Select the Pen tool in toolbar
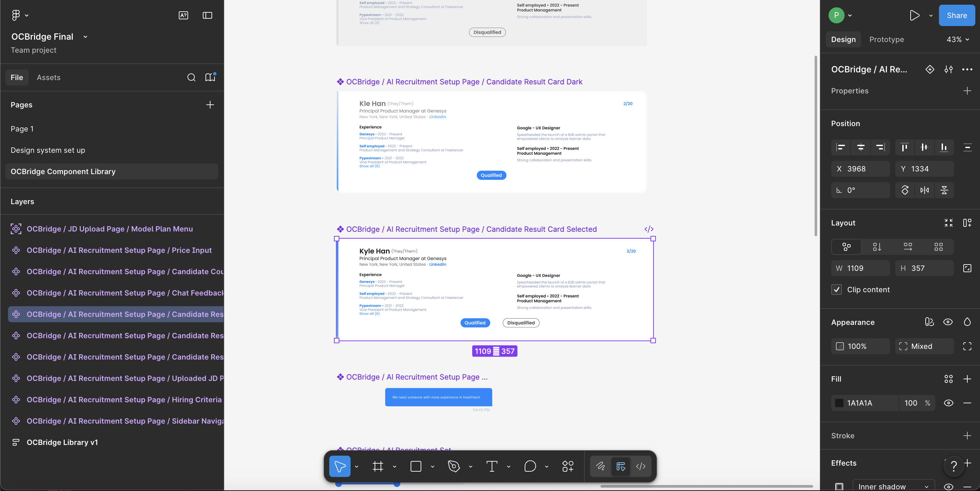The image size is (980, 491). (x=454, y=466)
